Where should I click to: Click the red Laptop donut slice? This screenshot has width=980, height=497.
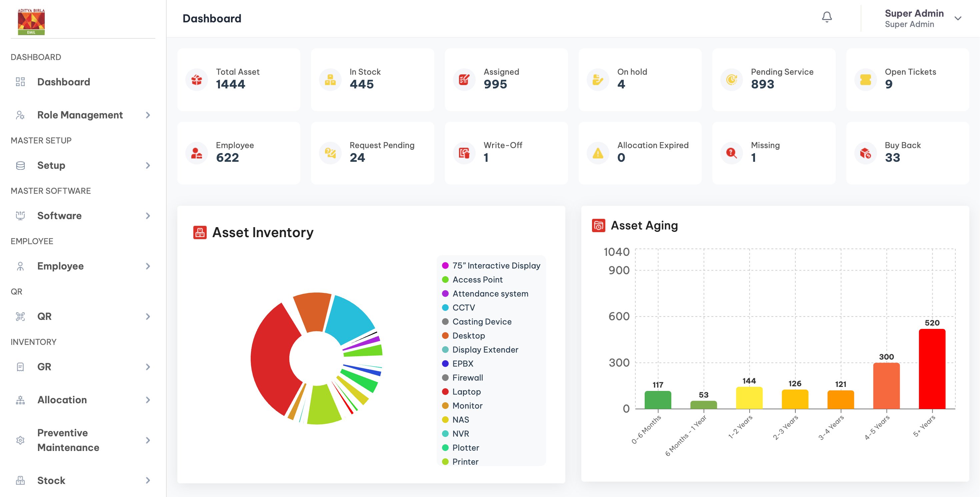[x=271, y=359]
